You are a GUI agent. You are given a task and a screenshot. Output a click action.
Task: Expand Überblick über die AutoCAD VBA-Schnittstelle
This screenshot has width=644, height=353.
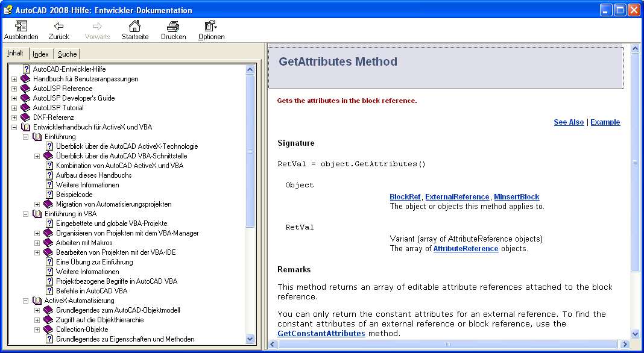pos(37,156)
